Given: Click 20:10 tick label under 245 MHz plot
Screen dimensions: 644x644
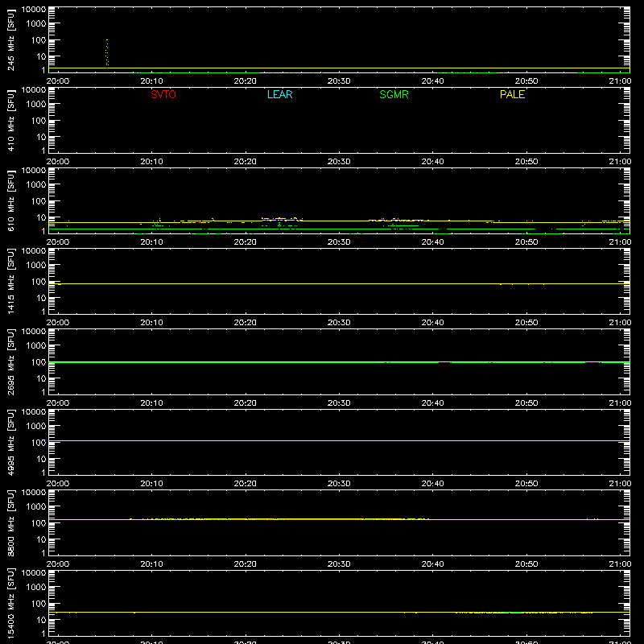Looking at the screenshot, I should click(151, 81).
